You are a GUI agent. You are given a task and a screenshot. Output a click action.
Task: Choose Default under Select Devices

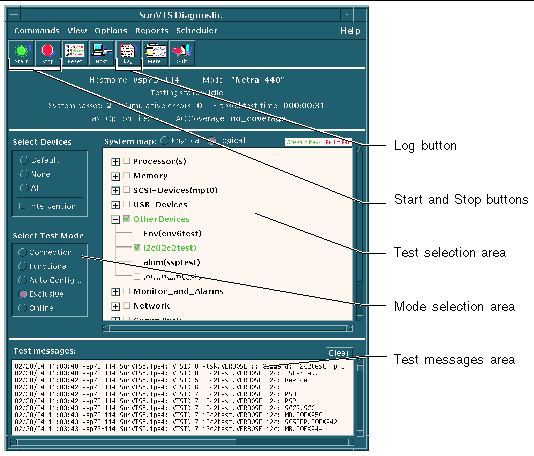click(24, 160)
